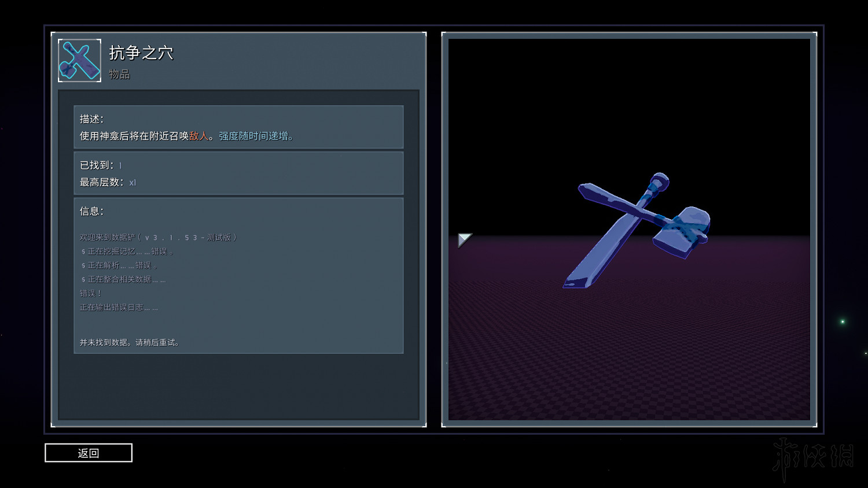Click the 正在输出错误日志 line
Image resolution: width=868 pixels, height=488 pixels.
(x=119, y=307)
